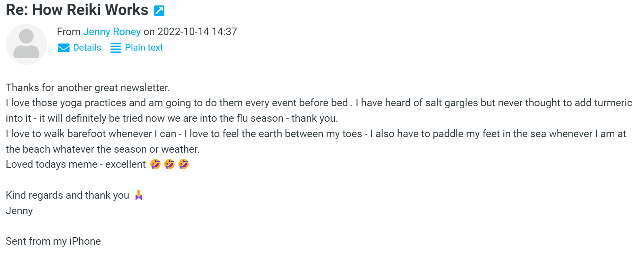Open the message in a new window
This screenshot has height=256, width=644.
pos(159,10)
